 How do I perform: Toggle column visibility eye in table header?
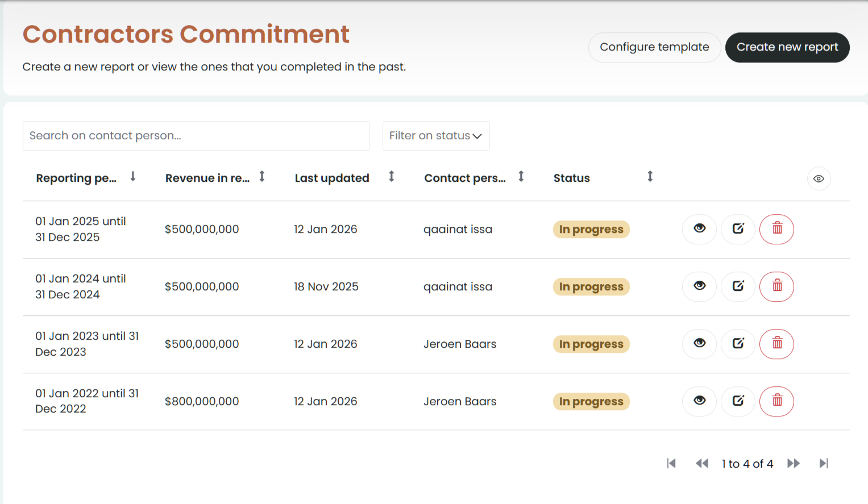(819, 178)
